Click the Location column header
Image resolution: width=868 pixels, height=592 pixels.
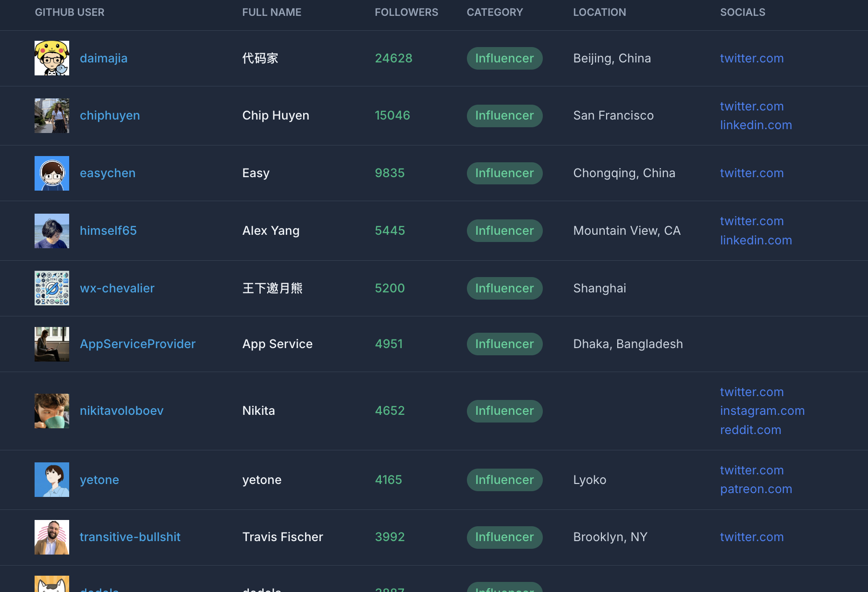coord(599,12)
